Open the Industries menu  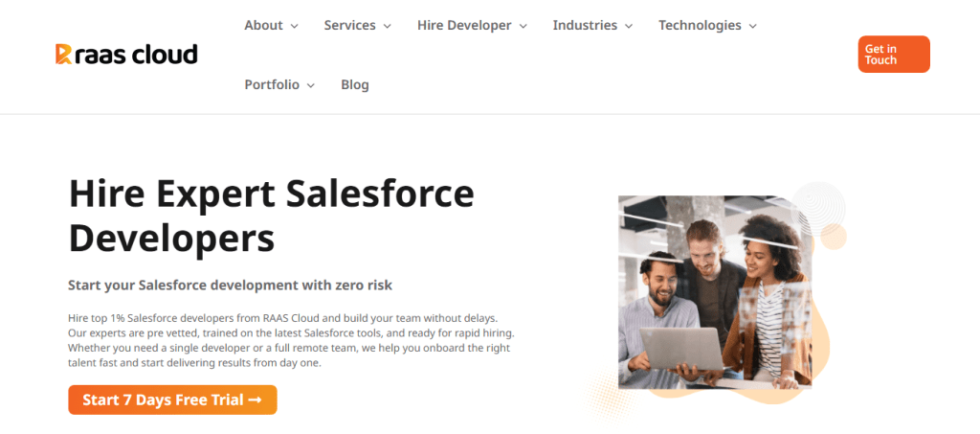585,26
